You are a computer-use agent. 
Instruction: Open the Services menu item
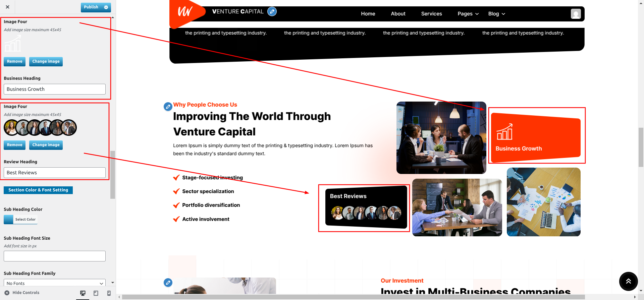click(x=431, y=14)
